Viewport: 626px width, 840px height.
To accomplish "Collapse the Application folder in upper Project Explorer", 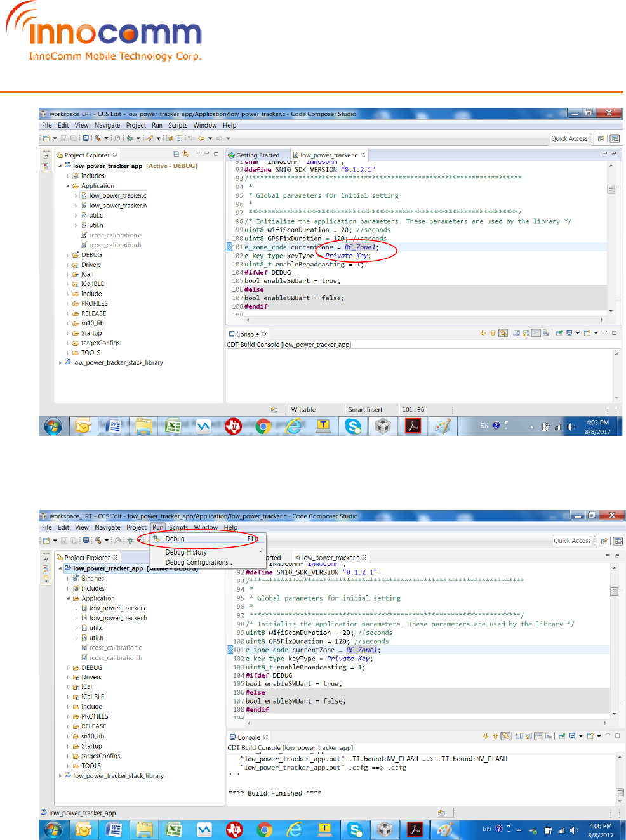I will pos(69,186).
